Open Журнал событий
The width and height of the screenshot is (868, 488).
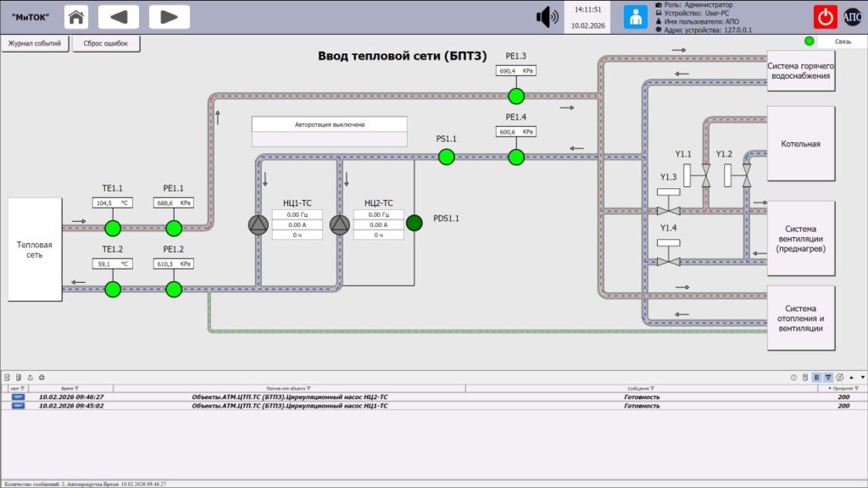[x=34, y=43]
